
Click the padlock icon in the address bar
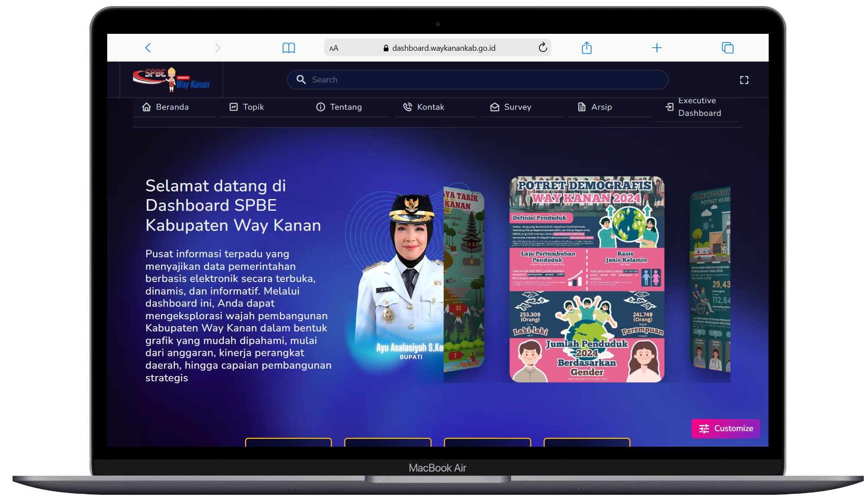click(x=386, y=48)
